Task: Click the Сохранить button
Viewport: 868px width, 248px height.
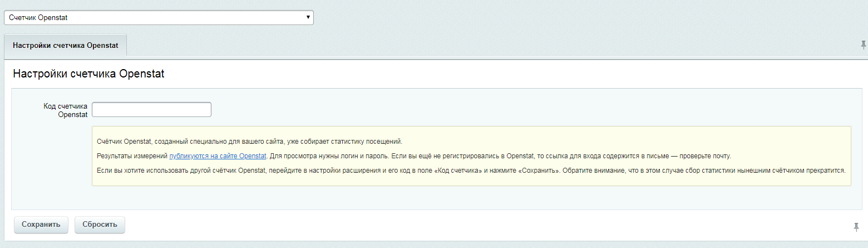Action: coord(41,225)
